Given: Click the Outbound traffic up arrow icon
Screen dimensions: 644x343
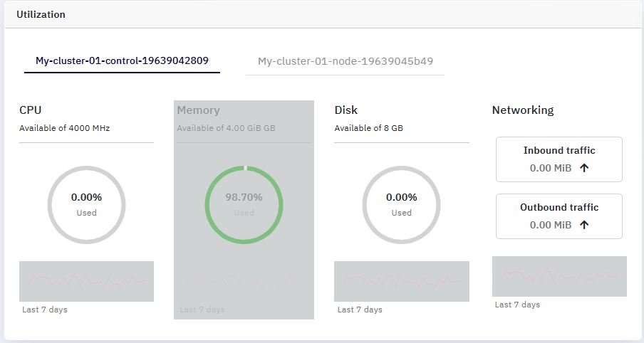Looking at the screenshot, I should click(584, 225).
